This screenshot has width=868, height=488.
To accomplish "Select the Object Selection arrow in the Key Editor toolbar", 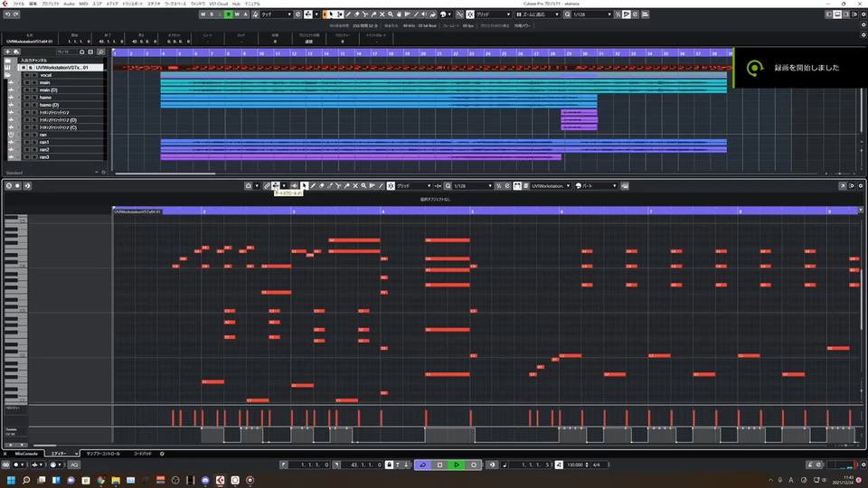I will point(305,186).
